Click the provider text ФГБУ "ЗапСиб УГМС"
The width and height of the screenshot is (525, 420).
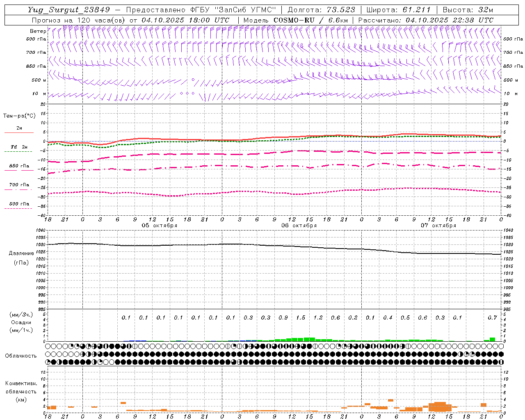(x=233, y=10)
